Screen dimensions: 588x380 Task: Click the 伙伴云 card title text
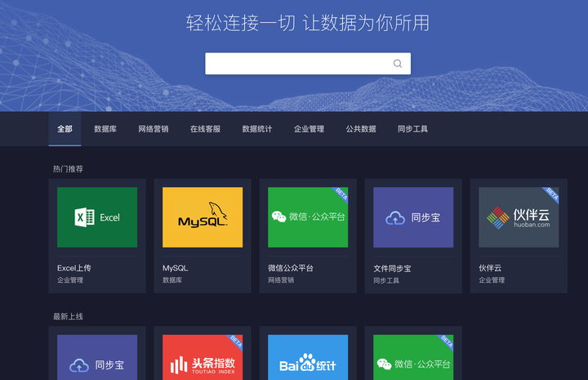490,268
